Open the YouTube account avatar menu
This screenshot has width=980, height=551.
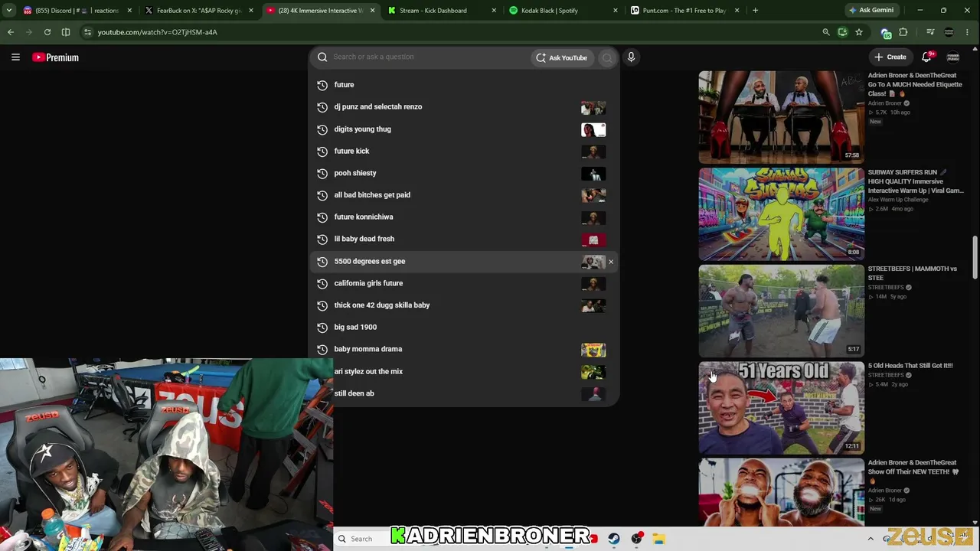pos(953,57)
